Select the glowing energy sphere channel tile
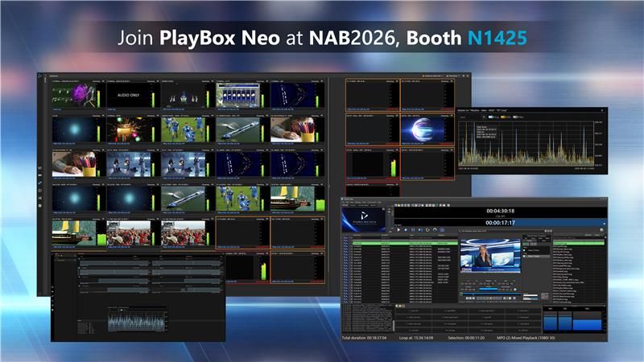The height and width of the screenshot is (362, 644). (427, 130)
